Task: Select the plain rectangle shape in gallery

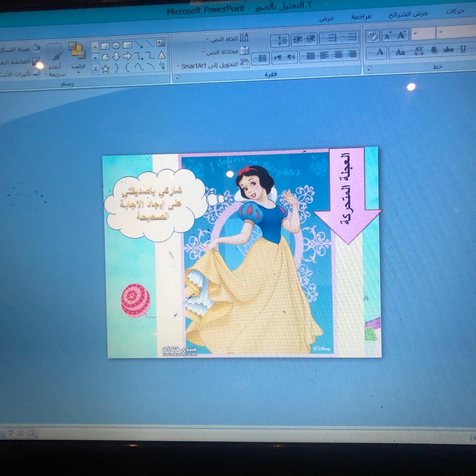Action: 127,45
